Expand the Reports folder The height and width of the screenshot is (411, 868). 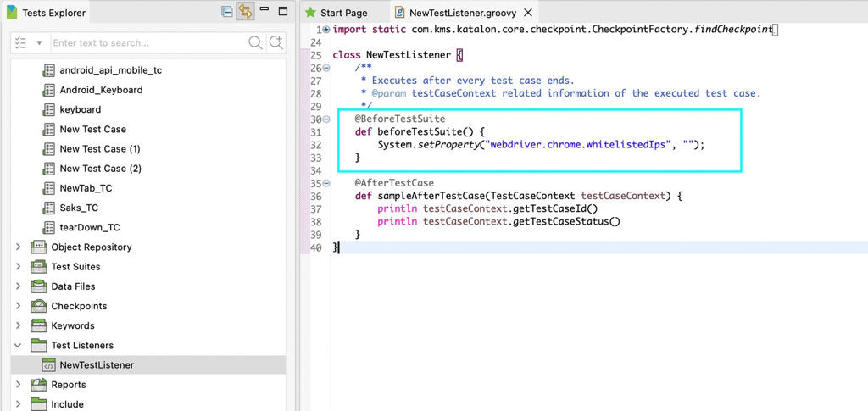[x=19, y=385]
